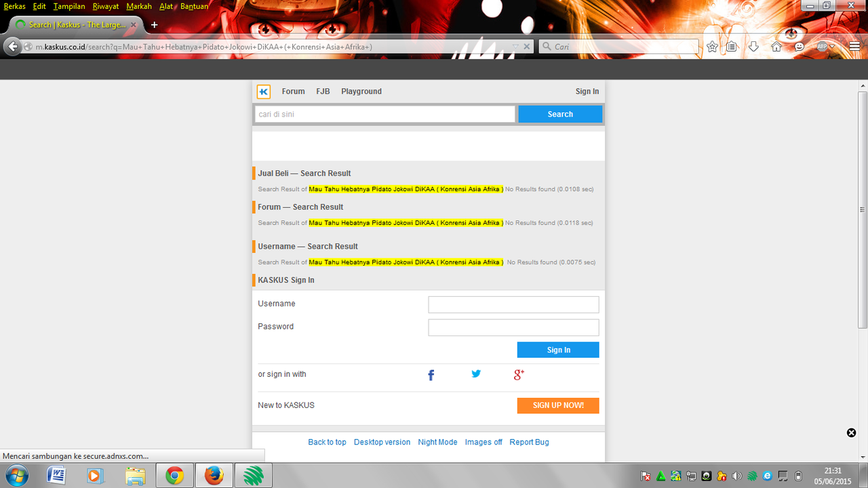
Task: Stop loading with the X in URL bar
Action: pyautogui.click(x=526, y=47)
